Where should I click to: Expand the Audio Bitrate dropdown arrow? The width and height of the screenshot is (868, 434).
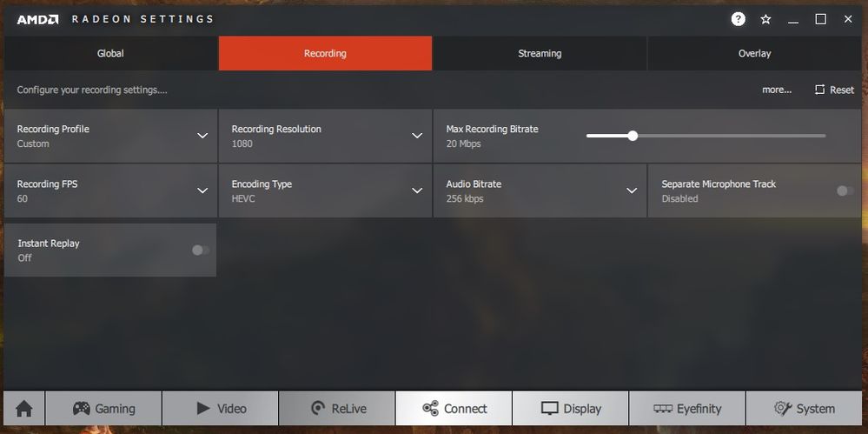click(631, 190)
